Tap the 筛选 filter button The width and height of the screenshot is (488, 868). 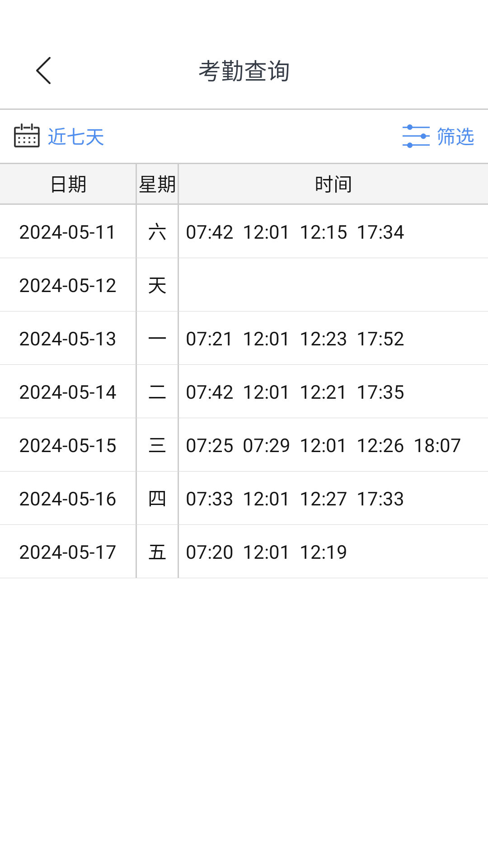pyautogui.click(x=455, y=137)
